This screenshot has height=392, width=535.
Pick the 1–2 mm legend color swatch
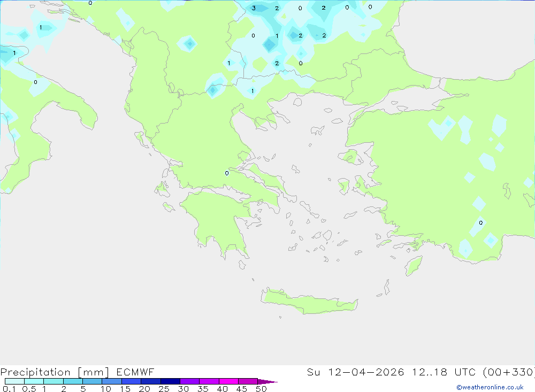tap(53, 381)
